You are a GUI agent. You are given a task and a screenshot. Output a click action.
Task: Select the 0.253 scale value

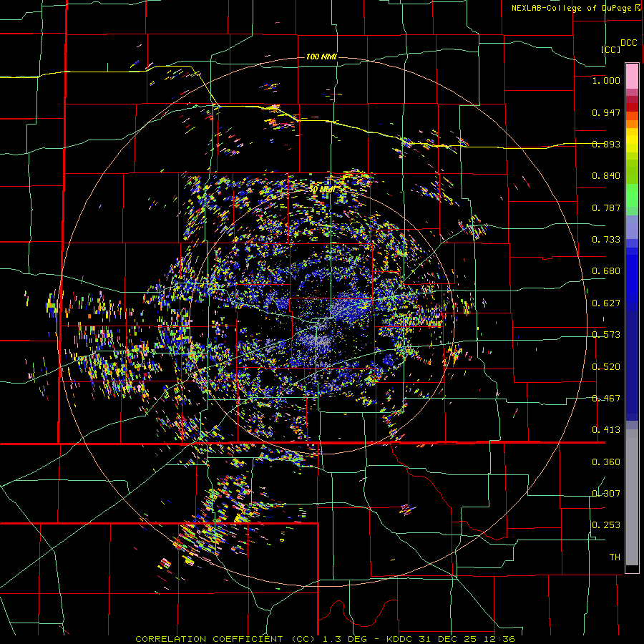point(606,525)
